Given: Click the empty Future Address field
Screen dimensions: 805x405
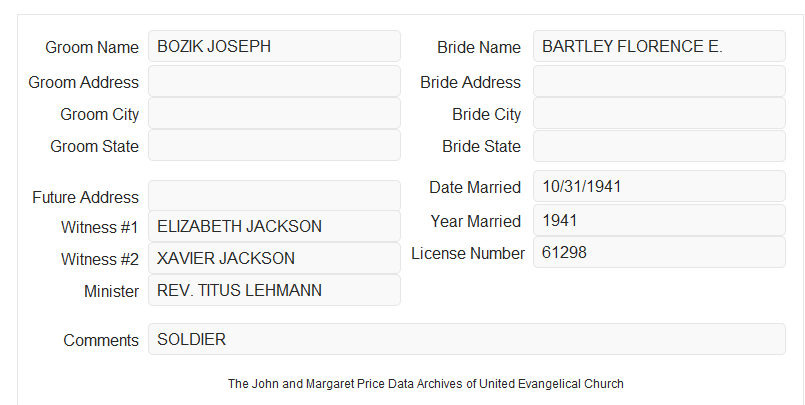Looking at the screenshot, I should (274, 196).
